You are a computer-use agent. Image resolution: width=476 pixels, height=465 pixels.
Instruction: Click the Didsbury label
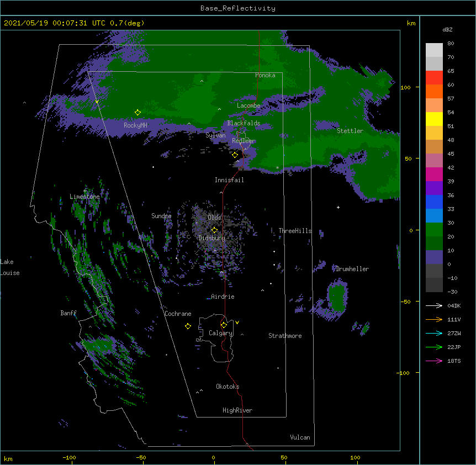point(212,238)
